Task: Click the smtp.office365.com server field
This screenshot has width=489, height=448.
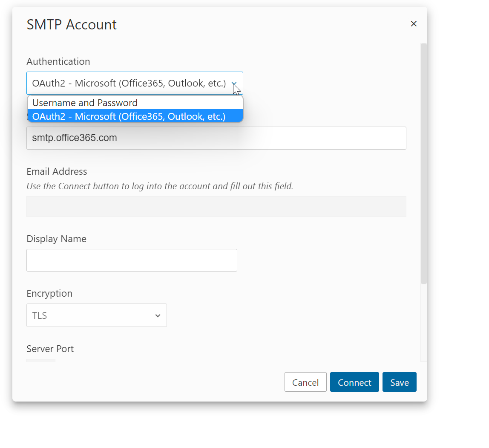Action: pyautogui.click(x=216, y=138)
